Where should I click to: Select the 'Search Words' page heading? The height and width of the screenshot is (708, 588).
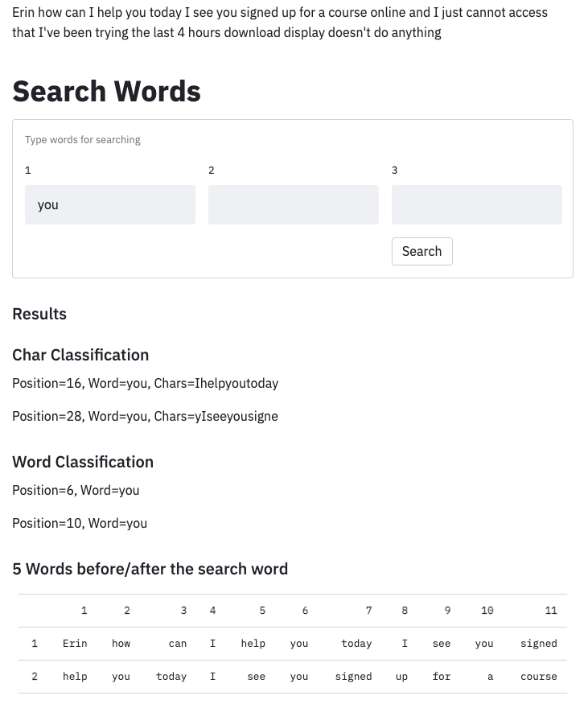pyautogui.click(x=106, y=91)
